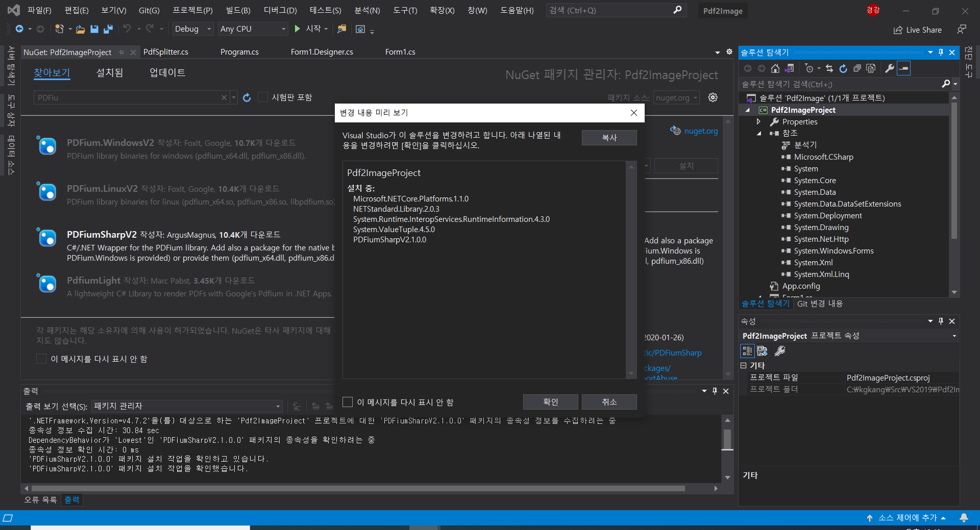
Task: Click the 확인 OK button
Action: (x=550, y=402)
